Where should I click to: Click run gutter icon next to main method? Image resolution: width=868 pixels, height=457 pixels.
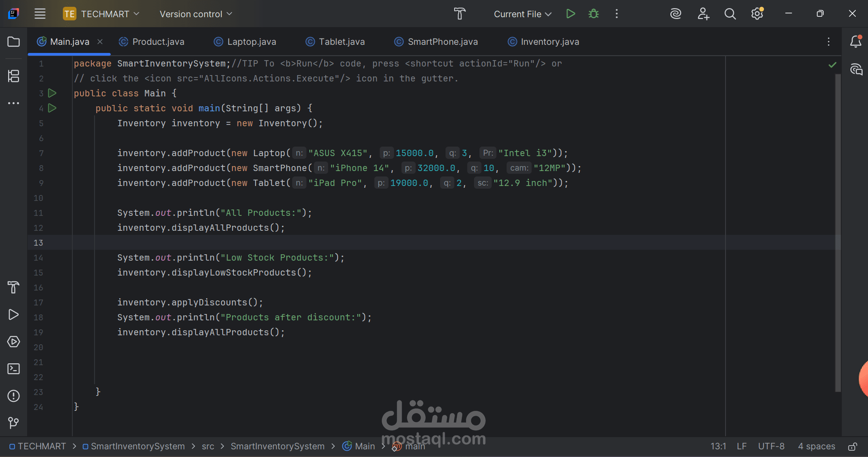pyautogui.click(x=52, y=108)
